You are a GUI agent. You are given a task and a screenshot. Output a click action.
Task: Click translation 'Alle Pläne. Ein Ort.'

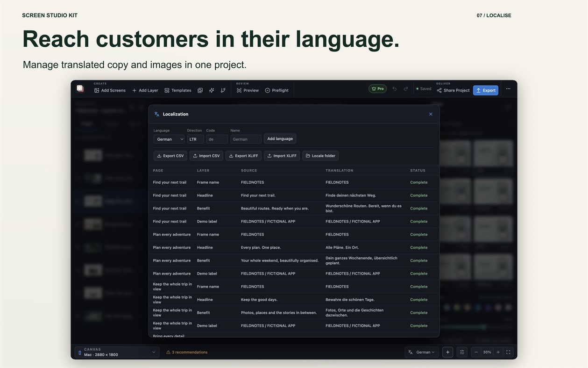click(x=342, y=247)
